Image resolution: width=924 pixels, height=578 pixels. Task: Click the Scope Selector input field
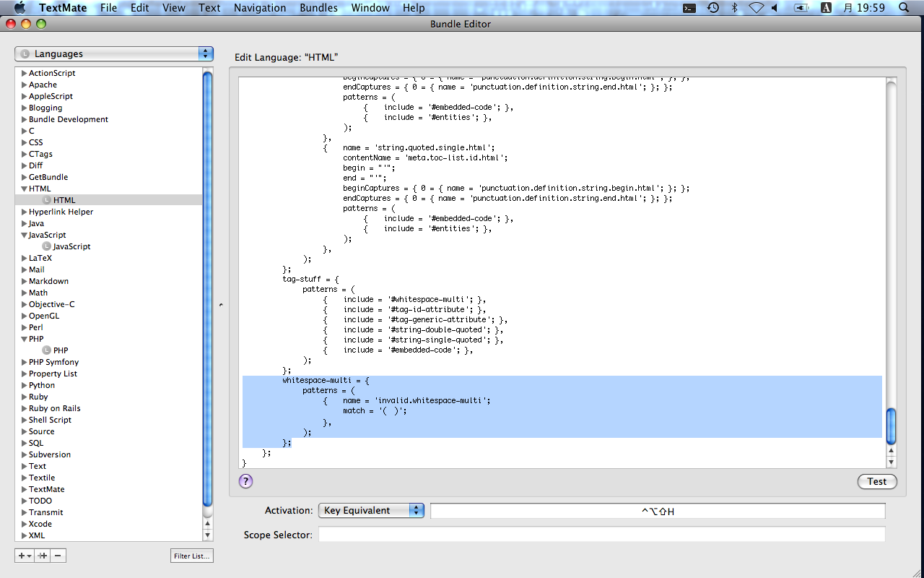tap(601, 535)
